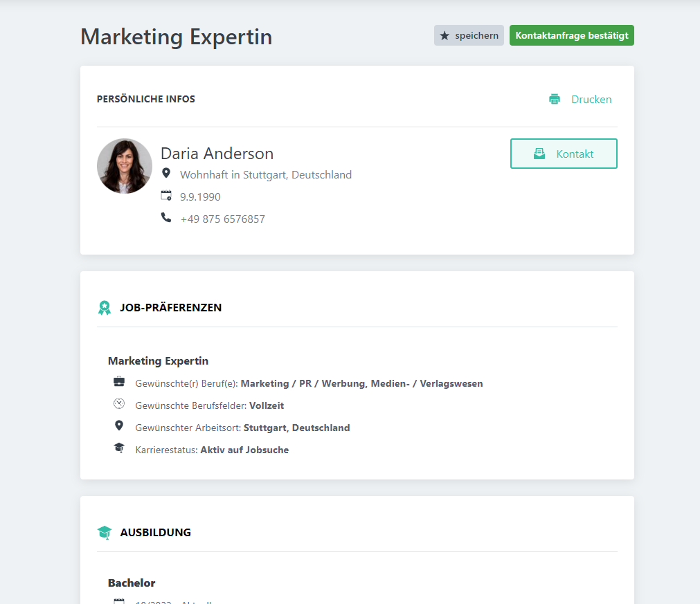
Task: Click the clock icon beside Gewünschte Berufsfelder
Action: tap(119, 404)
